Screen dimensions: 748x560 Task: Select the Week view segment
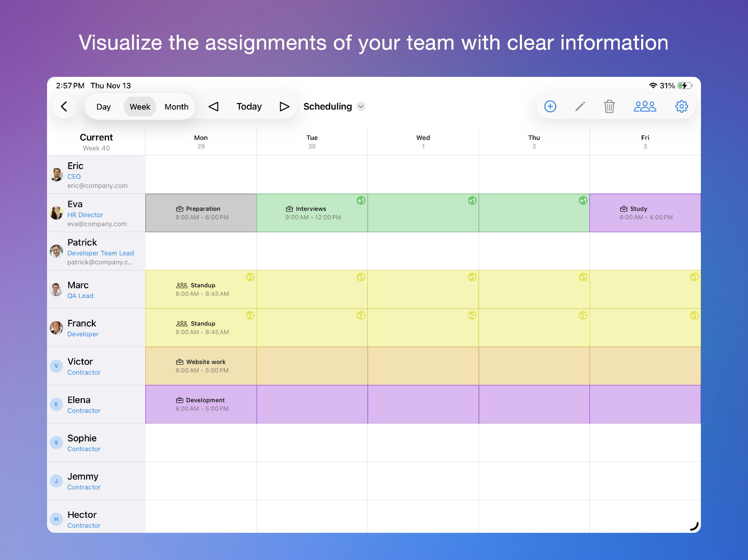[x=140, y=107]
